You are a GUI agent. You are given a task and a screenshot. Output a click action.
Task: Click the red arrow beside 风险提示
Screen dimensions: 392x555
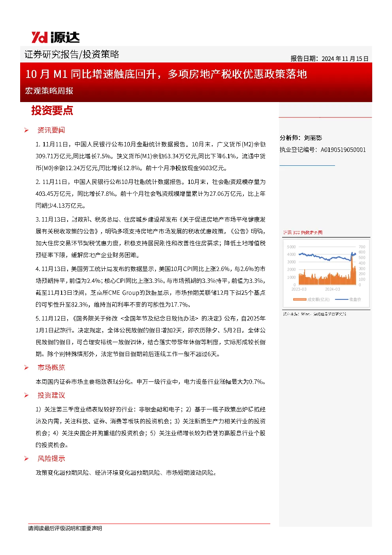(x=26, y=458)
